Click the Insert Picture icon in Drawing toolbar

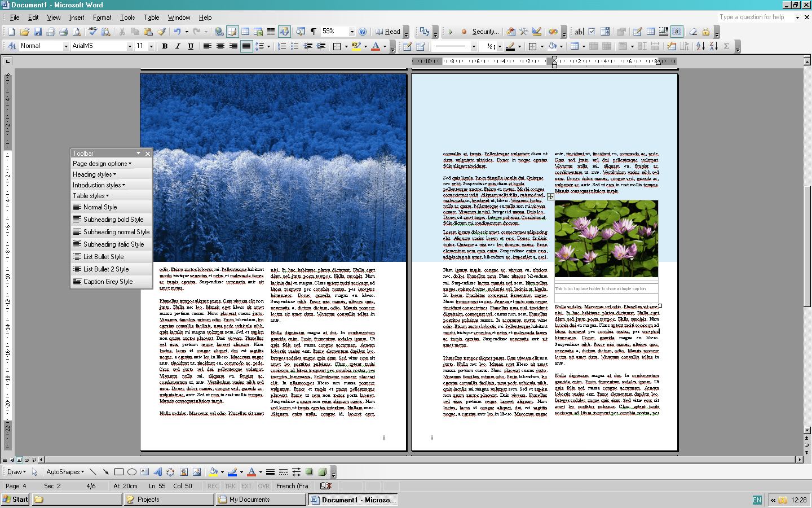(x=197, y=472)
